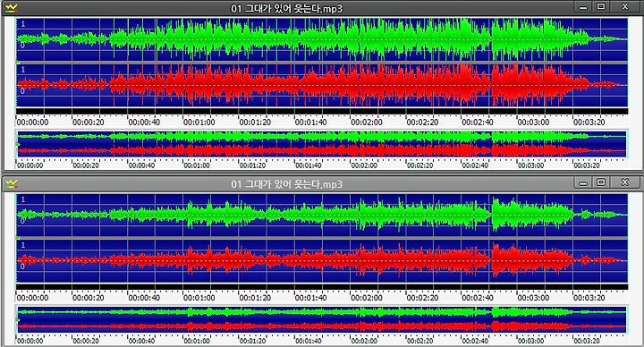The width and height of the screenshot is (644, 347).
Task: Click 00:00:20 on top window's main time ruler
Action: [x=88, y=123]
